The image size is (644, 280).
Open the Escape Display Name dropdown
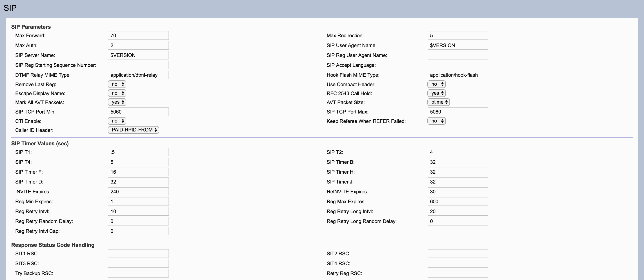[117, 93]
